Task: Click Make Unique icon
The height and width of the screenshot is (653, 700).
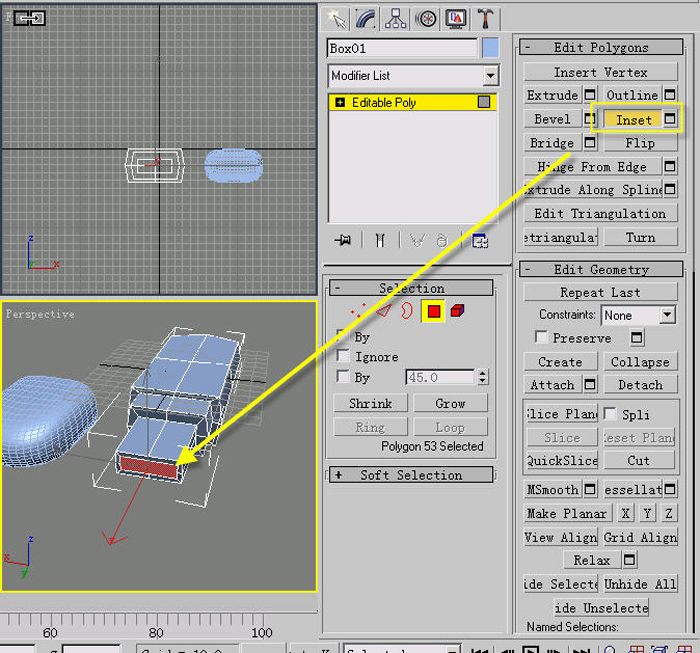Action: 418,241
